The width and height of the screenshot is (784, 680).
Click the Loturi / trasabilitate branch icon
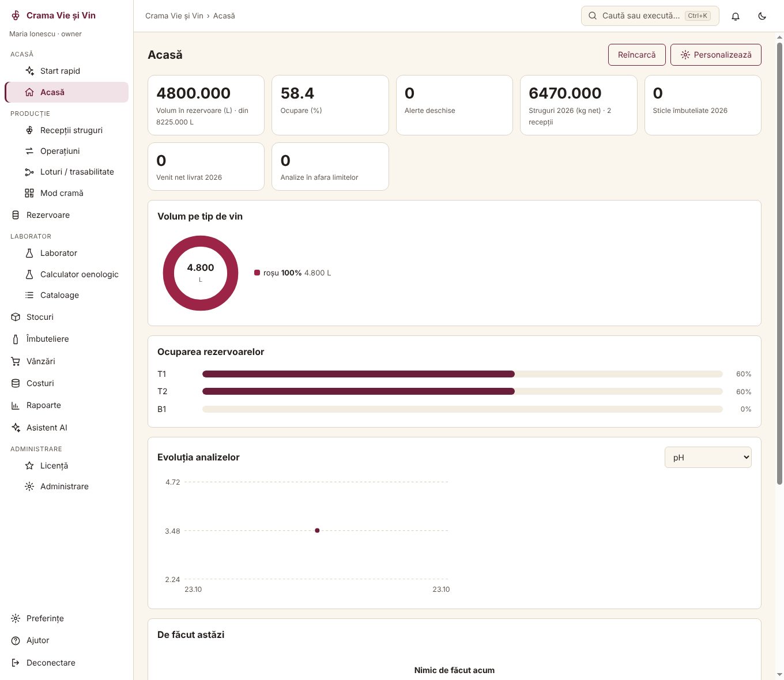pyautogui.click(x=29, y=172)
